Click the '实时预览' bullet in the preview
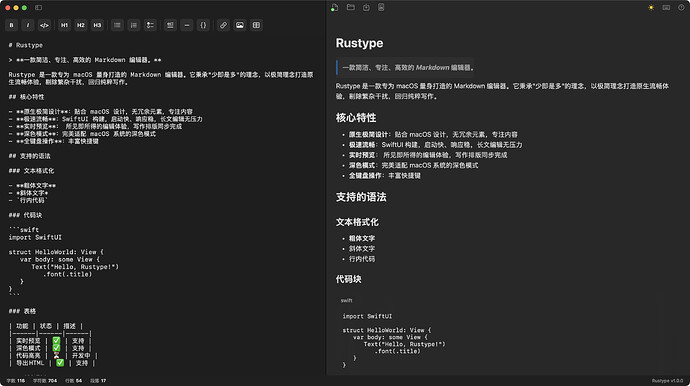This screenshot has height=386, width=690. coord(428,155)
